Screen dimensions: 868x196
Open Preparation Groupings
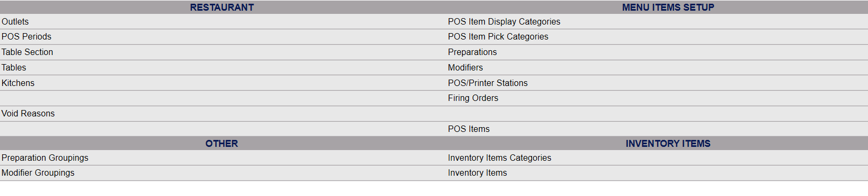coord(45,158)
